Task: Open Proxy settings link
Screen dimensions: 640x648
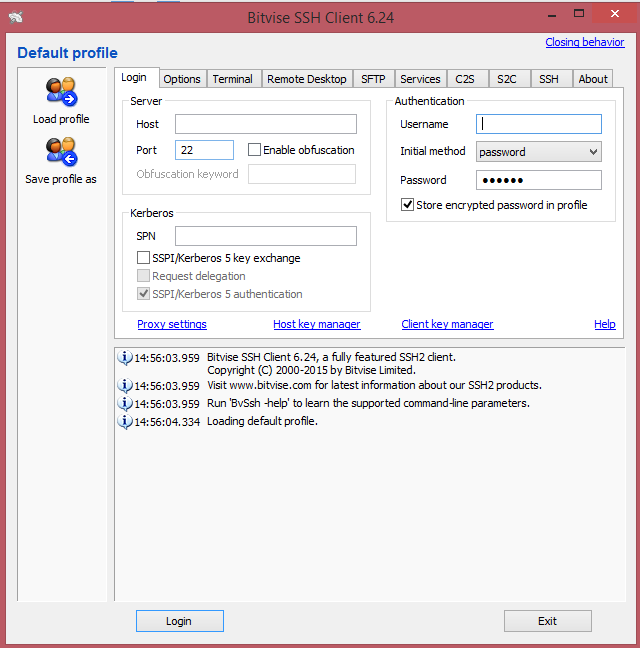Action: (172, 324)
